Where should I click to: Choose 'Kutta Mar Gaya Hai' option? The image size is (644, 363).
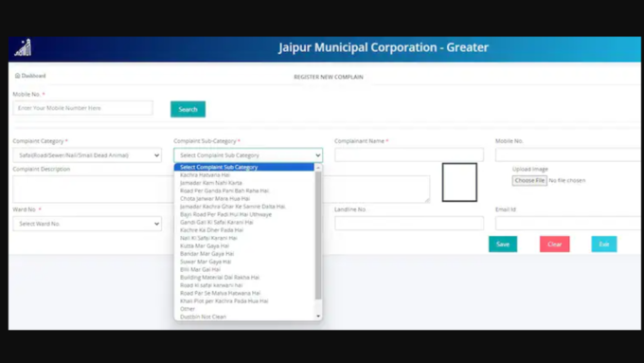205,245
